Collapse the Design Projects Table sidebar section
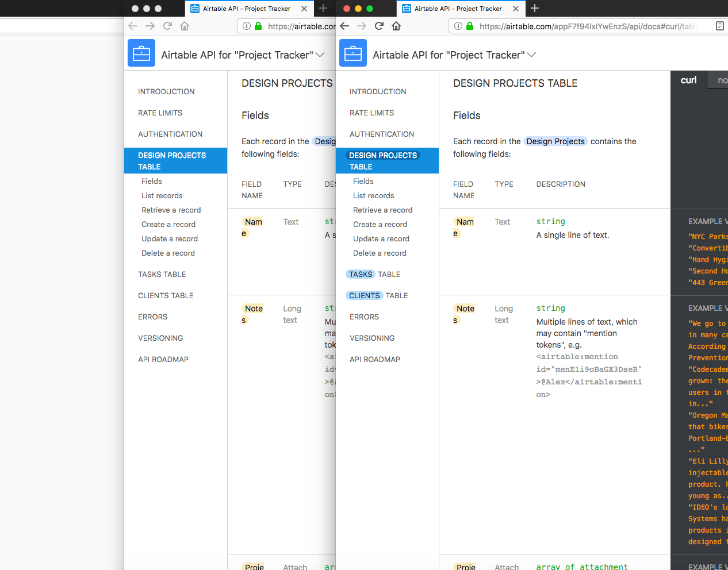The image size is (728, 570). pos(383,160)
